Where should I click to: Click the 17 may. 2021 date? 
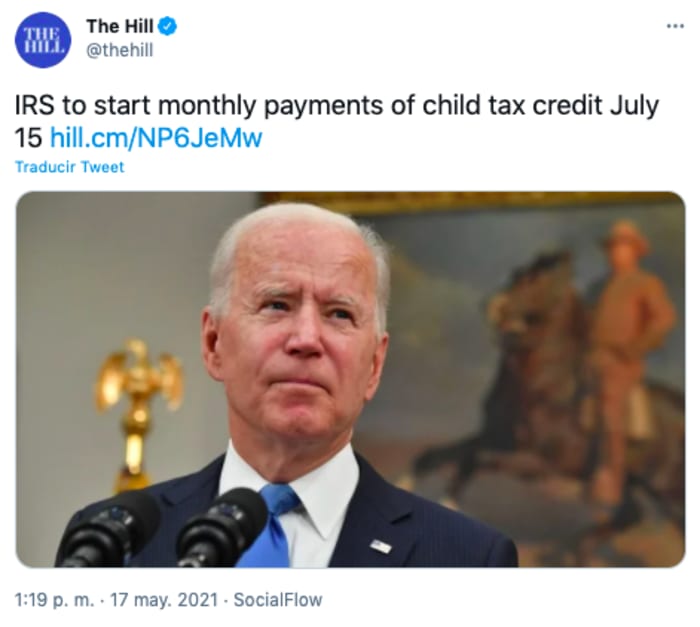(164, 600)
